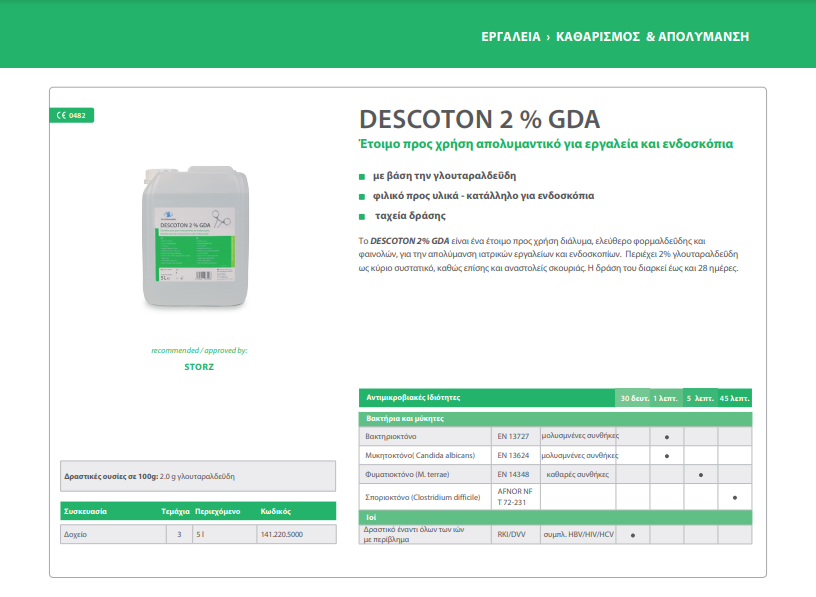Click the green bullet beside 'φιλικό προς υλικά'
The image size is (816, 597).
(362, 196)
